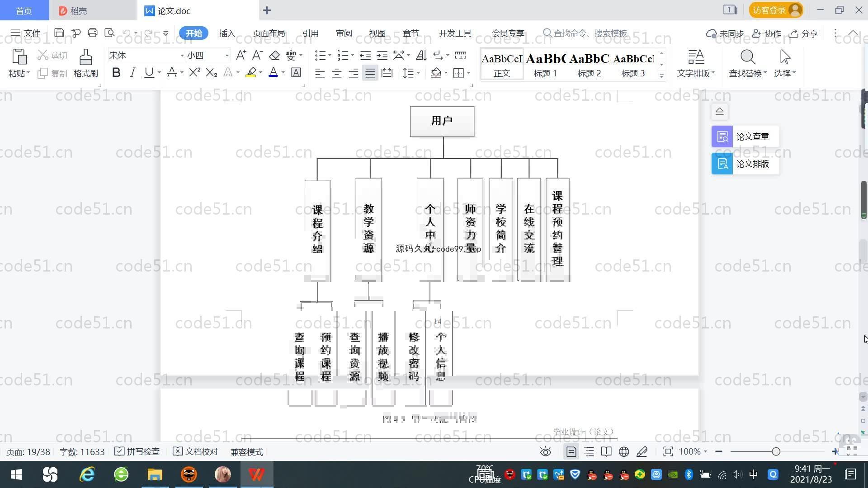Toggle bold formatting

pos(116,72)
